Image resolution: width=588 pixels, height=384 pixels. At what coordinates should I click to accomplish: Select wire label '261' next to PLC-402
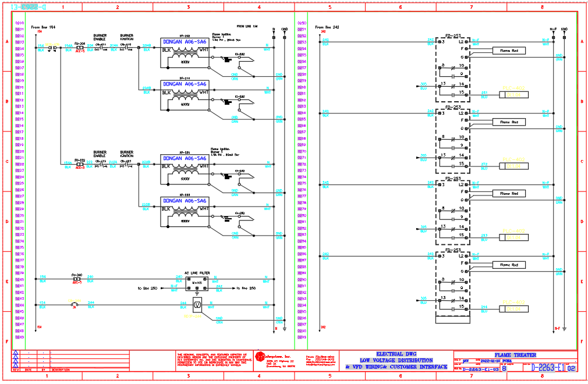(484, 93)
